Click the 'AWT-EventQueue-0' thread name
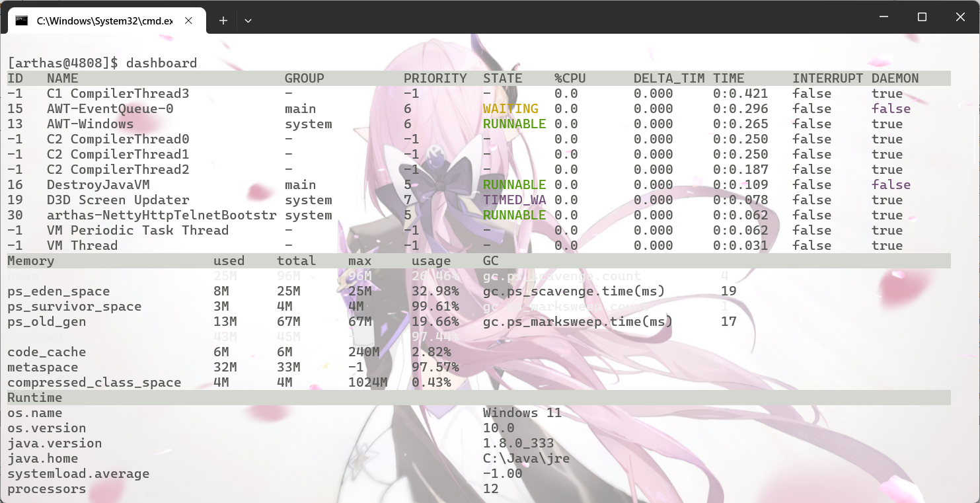980x503 pixels. click(x=110, y=109)
